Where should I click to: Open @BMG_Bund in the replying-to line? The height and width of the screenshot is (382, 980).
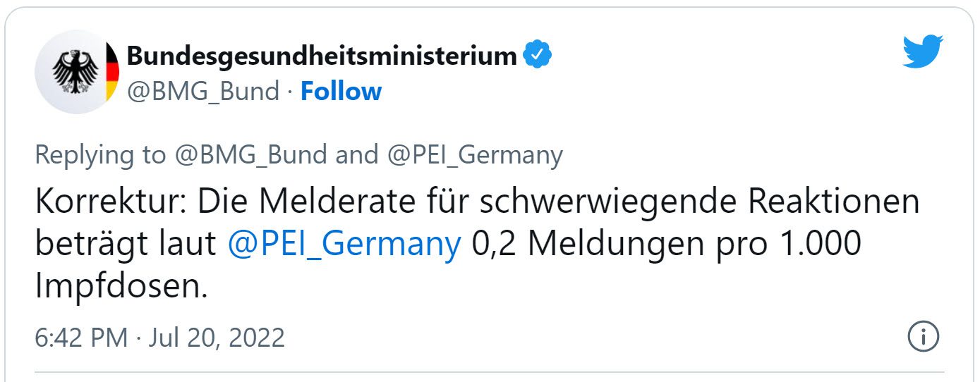tap(250, 155)
